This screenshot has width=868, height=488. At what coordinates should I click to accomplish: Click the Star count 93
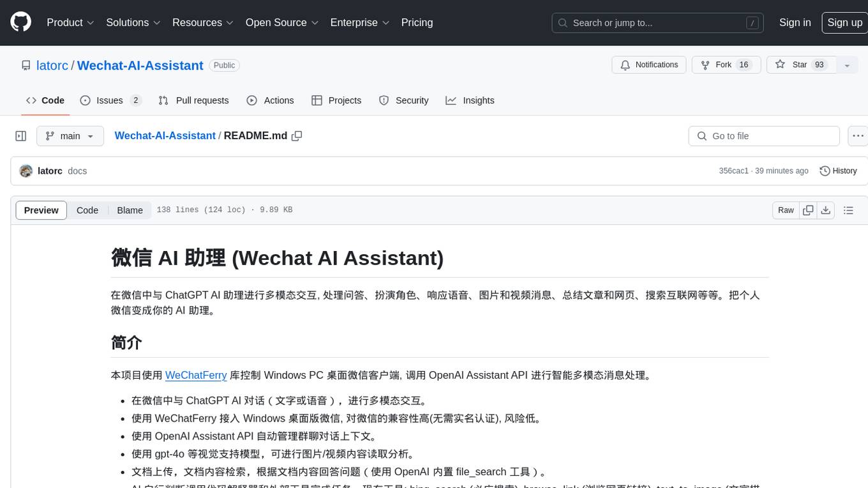pyautogui.click(x=819, y=65)
